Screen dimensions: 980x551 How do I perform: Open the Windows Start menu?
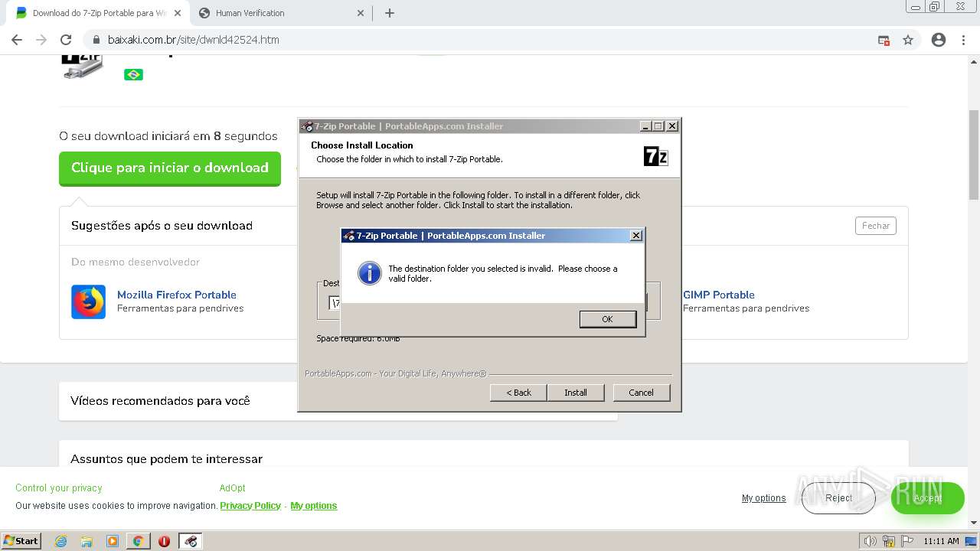pyautogui.click(x=21, y=541)
